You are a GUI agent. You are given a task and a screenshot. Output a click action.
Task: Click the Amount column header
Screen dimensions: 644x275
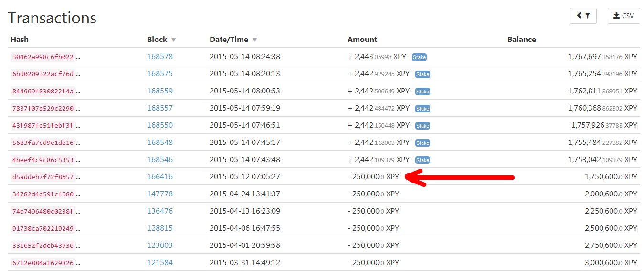[362, 40]
